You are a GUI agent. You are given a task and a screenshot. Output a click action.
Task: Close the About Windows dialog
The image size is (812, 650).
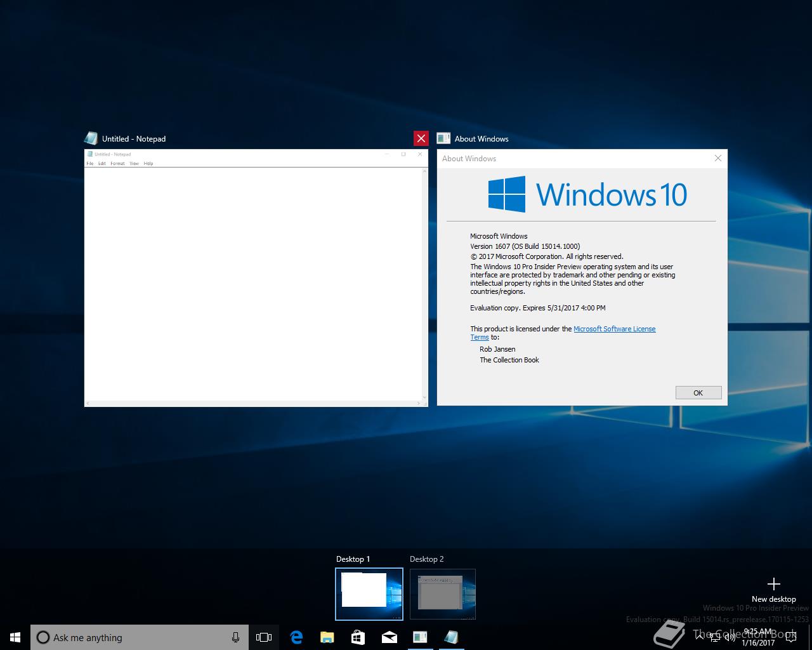pyautogui.click(x=718, y=158)
